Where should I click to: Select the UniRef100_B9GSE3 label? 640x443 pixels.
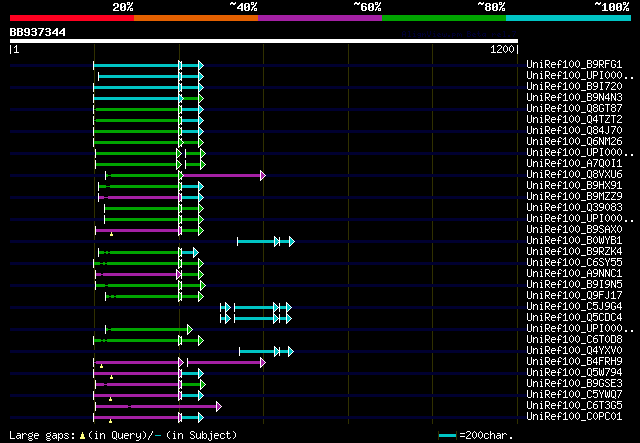pyautogui.click(x=574, y=384)
